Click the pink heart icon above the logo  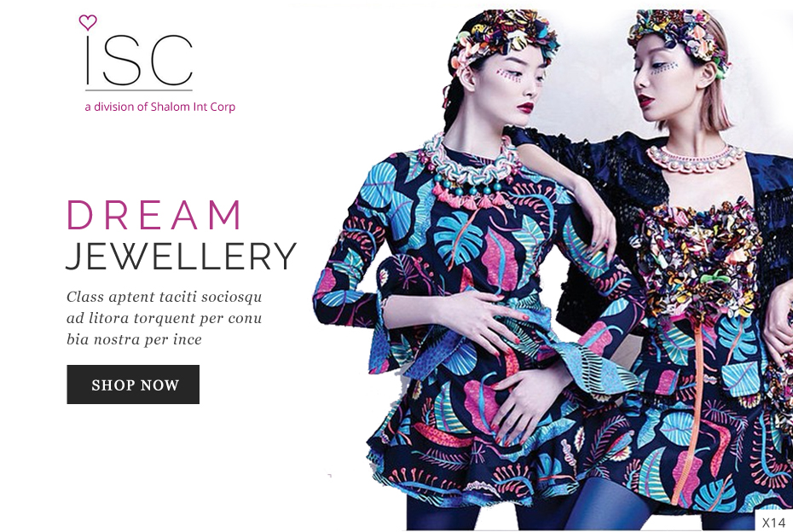88,22
